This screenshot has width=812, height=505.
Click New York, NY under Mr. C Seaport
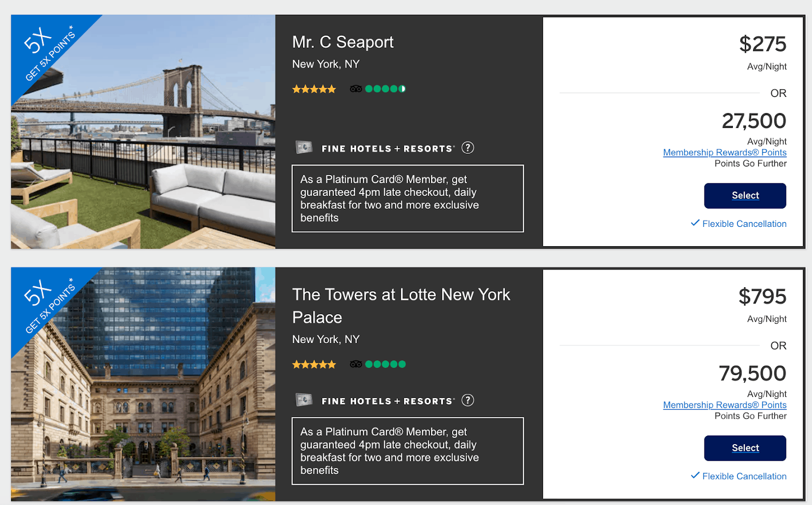pyautogui.click(x=326, y=64)
